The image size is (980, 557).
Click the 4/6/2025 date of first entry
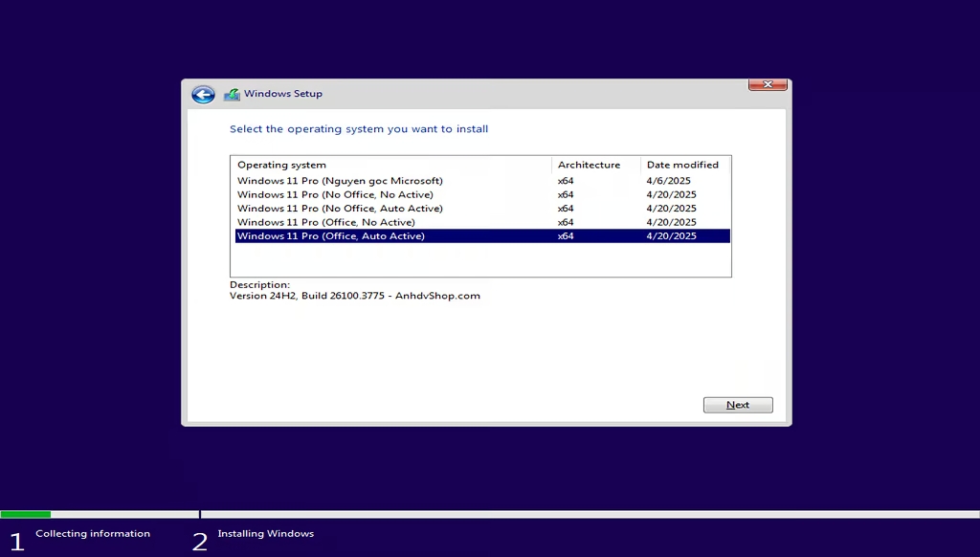pyautogui.click(x=668, y=181)
